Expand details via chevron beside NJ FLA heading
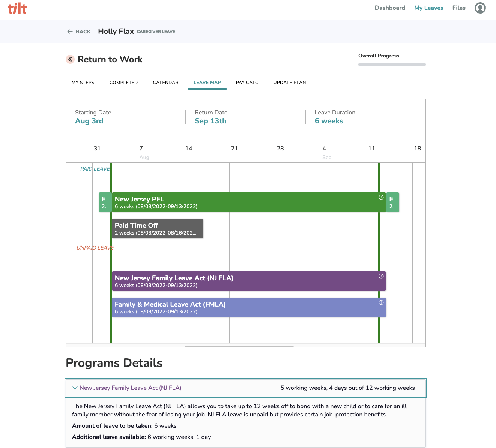The image size is (496, 448). [75, 388]
